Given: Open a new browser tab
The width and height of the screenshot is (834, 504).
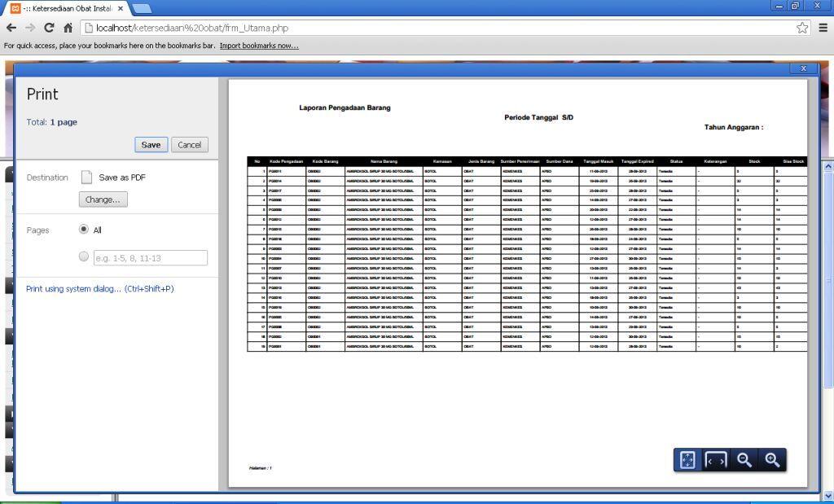Looking at the screenshot, I should point(141,8).
